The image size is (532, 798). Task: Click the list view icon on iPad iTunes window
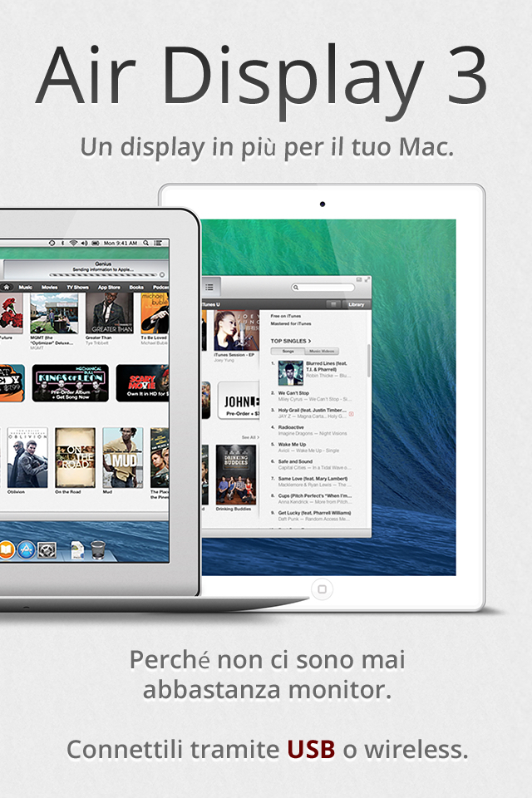tap(210, 287)
